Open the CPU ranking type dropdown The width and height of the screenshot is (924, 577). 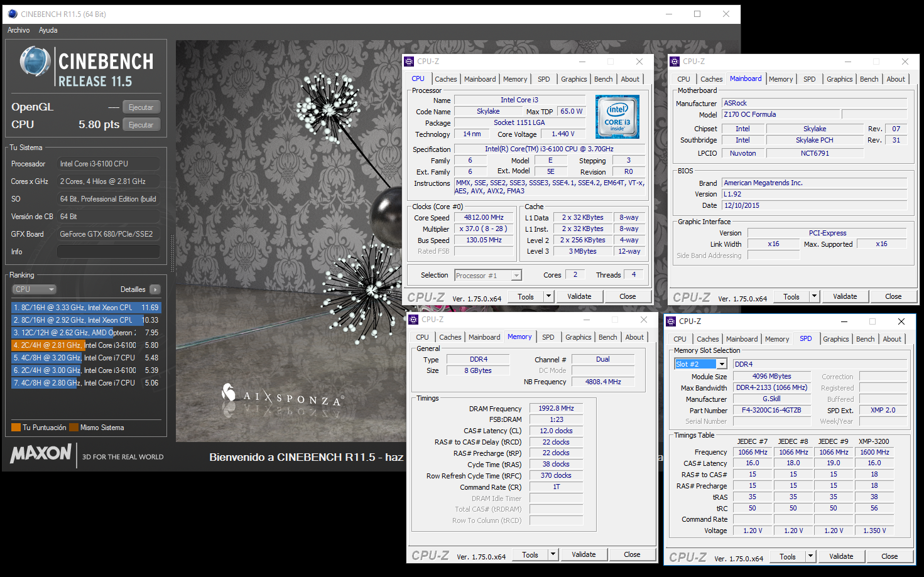click(35, 289)
